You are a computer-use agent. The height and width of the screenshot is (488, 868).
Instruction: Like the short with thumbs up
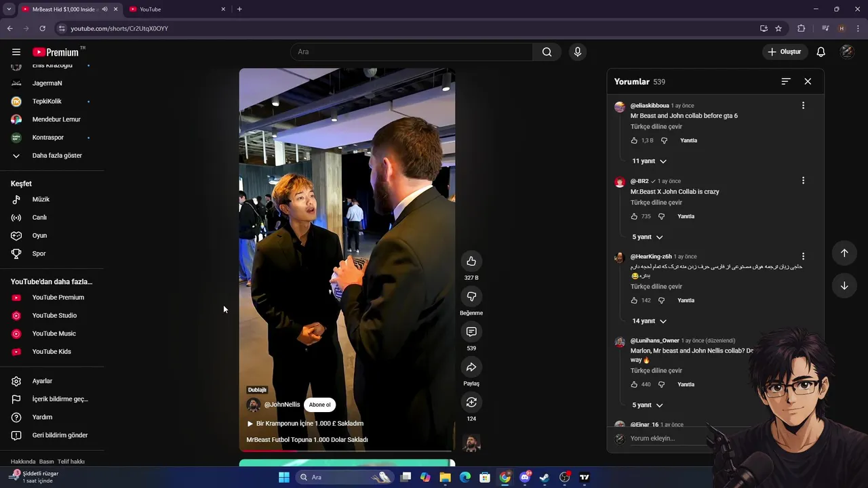point(471,262)
